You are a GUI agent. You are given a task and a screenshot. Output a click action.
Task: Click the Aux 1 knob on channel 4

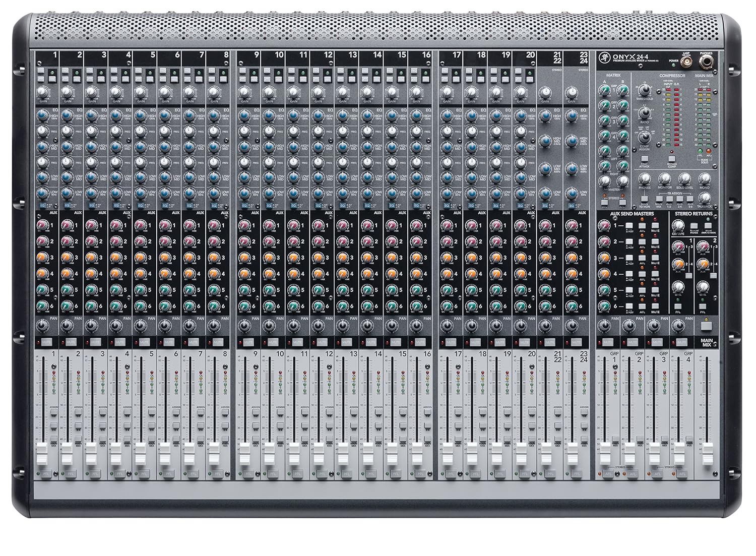click(115, 225)
